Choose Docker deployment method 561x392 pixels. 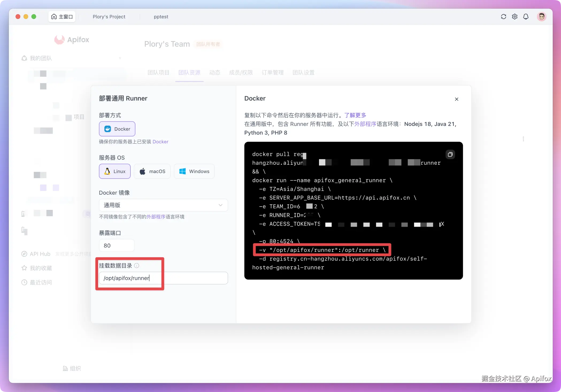click(117, 129)
